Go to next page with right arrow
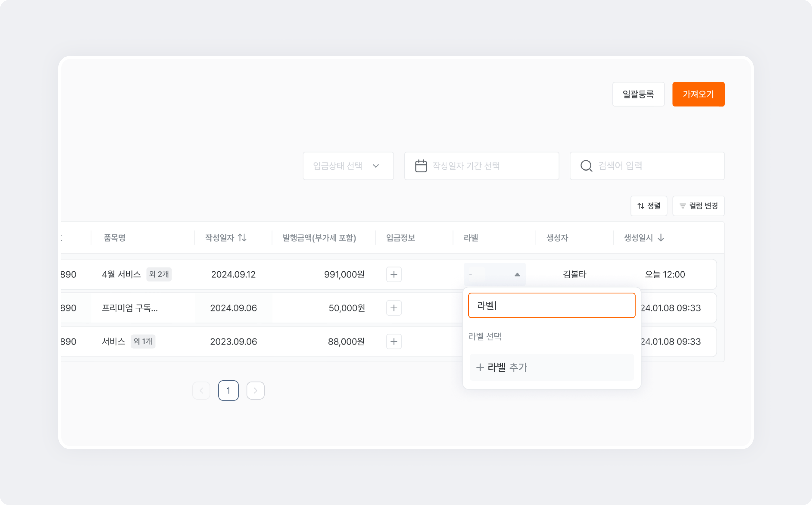Viewport: 812px width, 505px height. coord(255,390)
